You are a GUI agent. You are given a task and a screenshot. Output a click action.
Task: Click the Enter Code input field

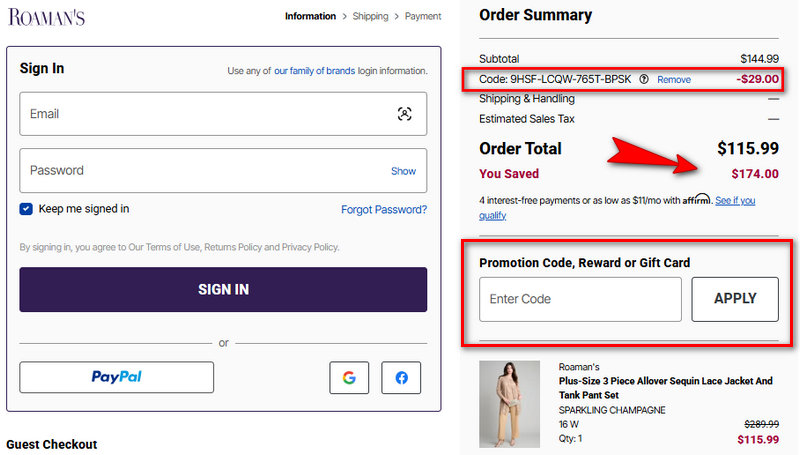[580, 299]
